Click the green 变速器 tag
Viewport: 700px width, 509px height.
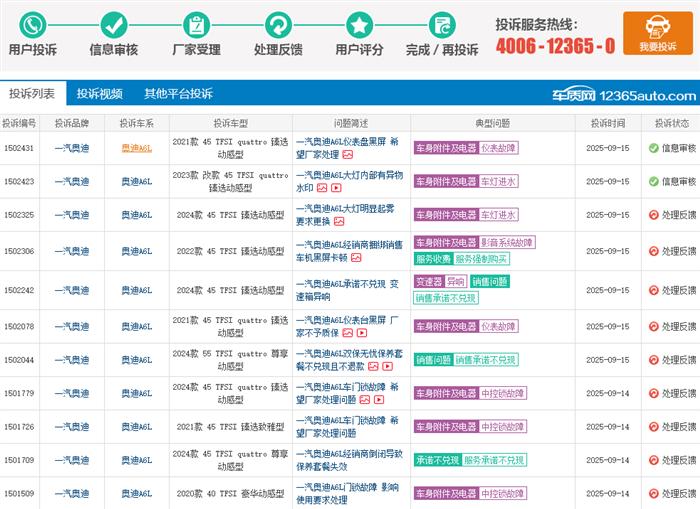[428, 282]
